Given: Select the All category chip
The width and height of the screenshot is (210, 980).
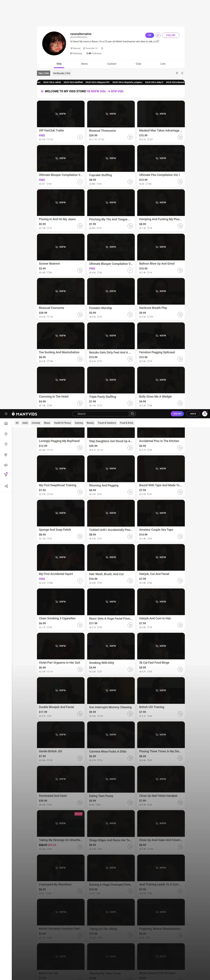Looking at the screenshot, I should click(x=17, y=423).
